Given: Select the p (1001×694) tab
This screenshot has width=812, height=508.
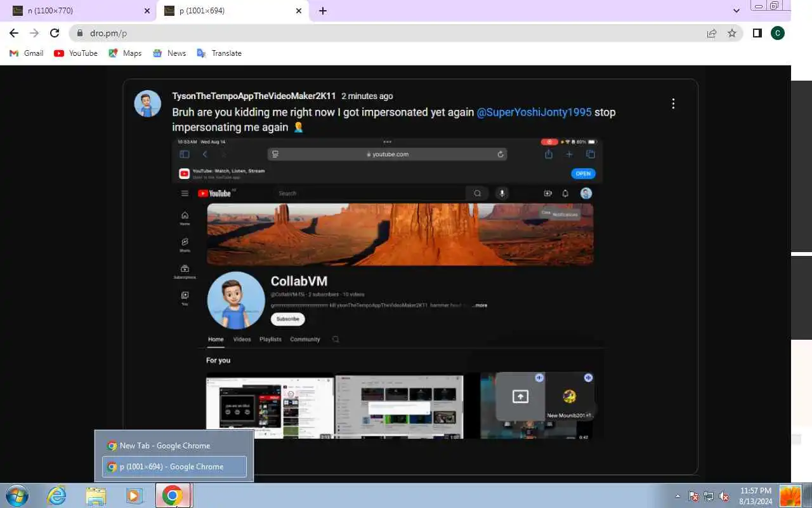Looking at the screenshot, I should click(233, 11).
